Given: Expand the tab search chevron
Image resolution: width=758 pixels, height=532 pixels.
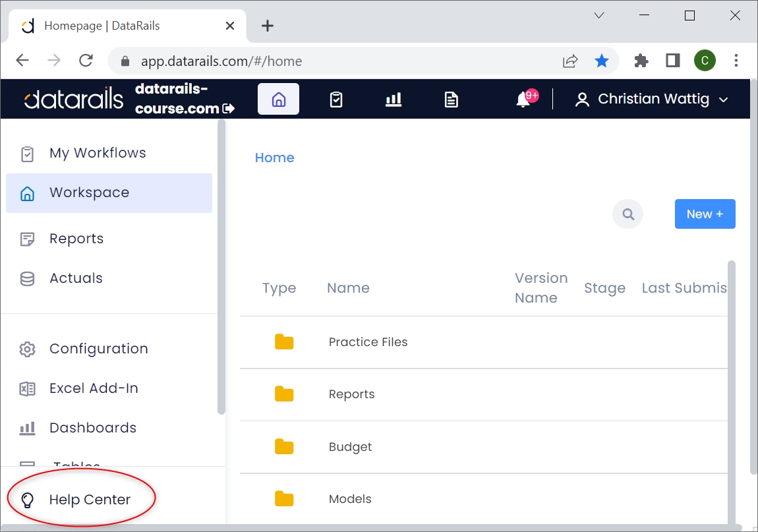Looking at the screenshot, I should pos(599,16).
